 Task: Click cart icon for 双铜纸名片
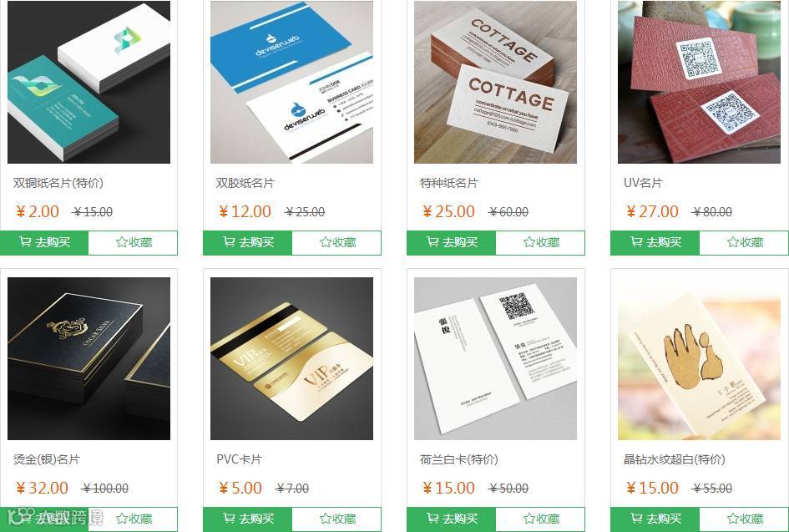pyautogui.click(x=25, y=242)
